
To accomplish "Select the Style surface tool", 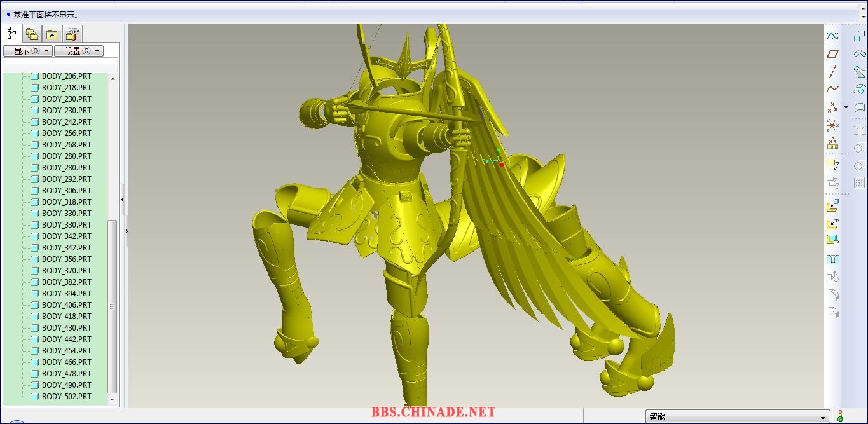I will [x=859, y=107].
